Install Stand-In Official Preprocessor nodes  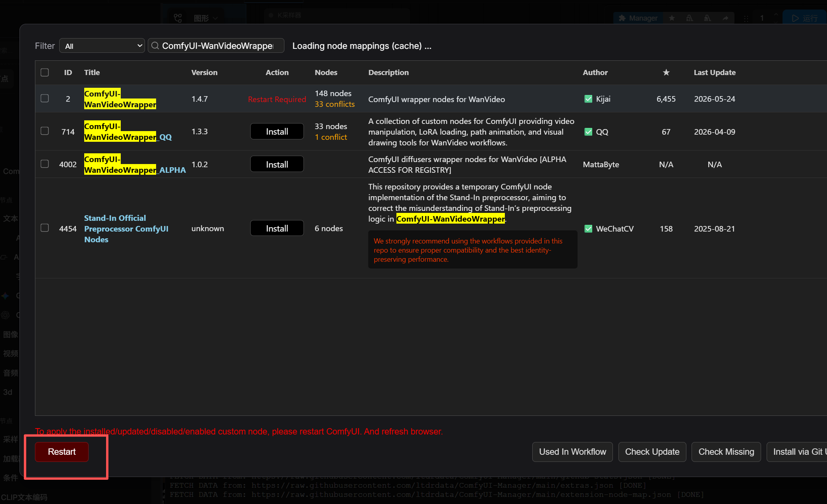click(x=277, y=228)
